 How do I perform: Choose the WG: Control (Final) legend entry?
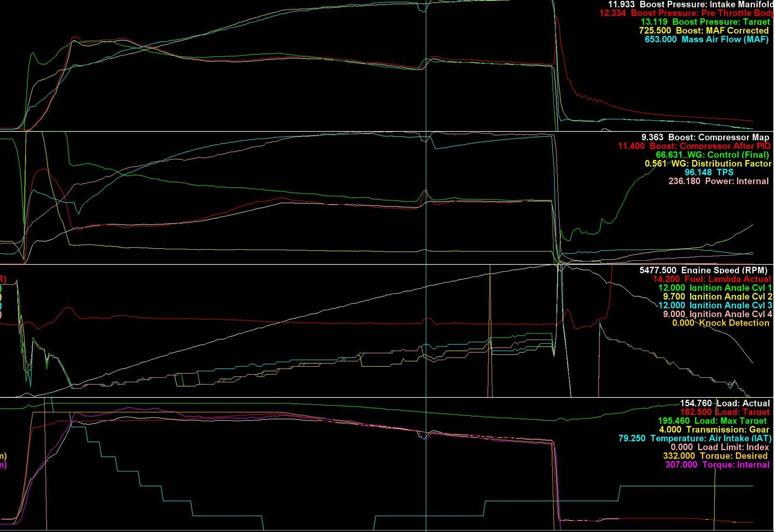click(712, 155)
